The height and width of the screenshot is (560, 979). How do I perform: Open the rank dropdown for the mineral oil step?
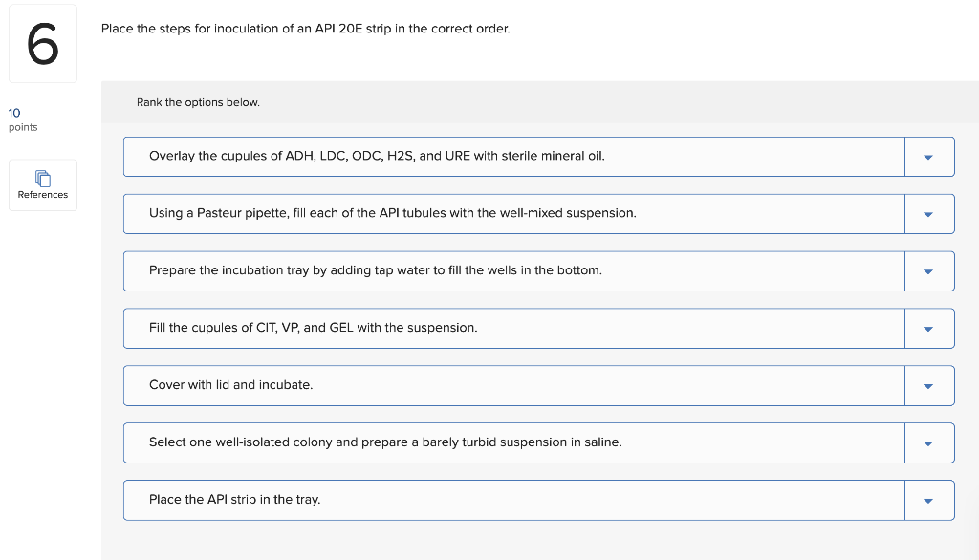(928, 156)
